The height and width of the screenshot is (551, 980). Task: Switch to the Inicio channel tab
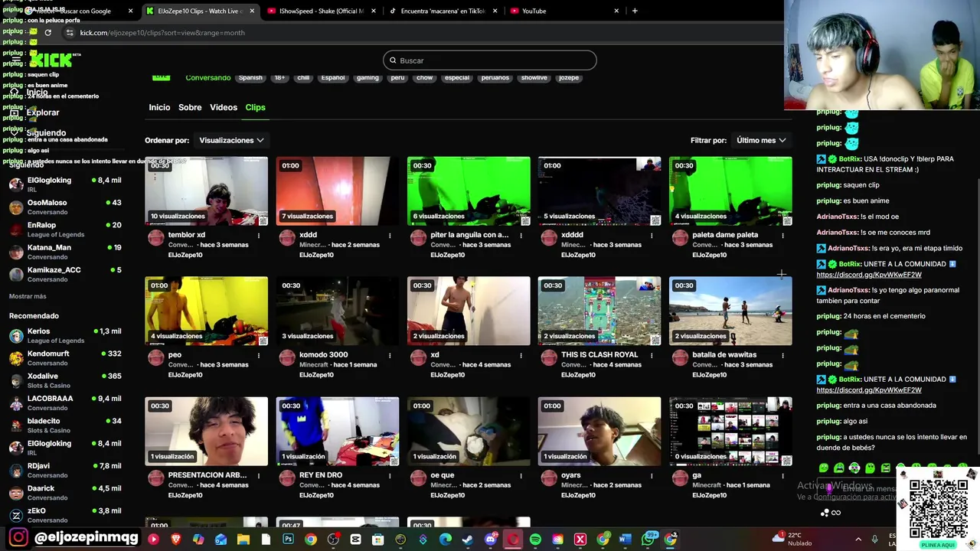pyautogui.click(x=159, y=107)
